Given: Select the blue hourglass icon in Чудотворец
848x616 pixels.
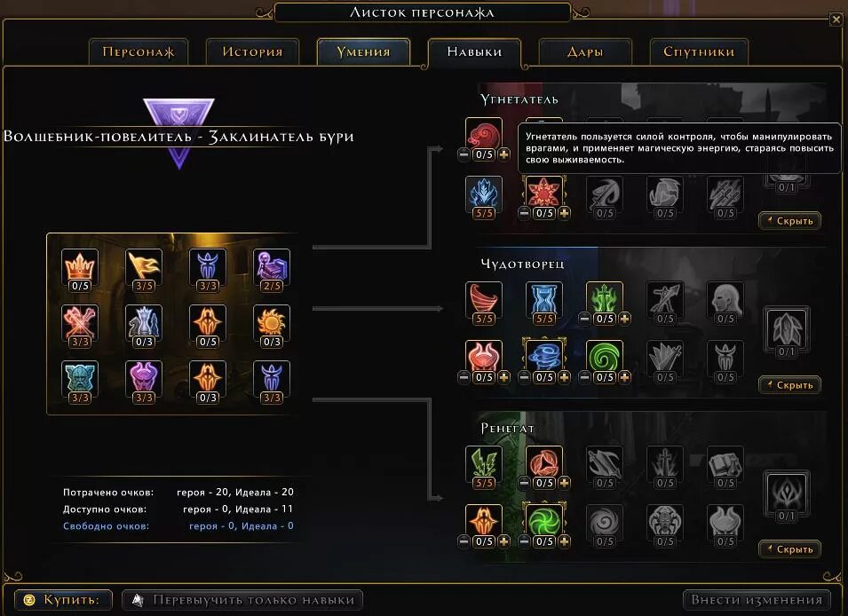Looking at the screenshot, I should [544, 299].
